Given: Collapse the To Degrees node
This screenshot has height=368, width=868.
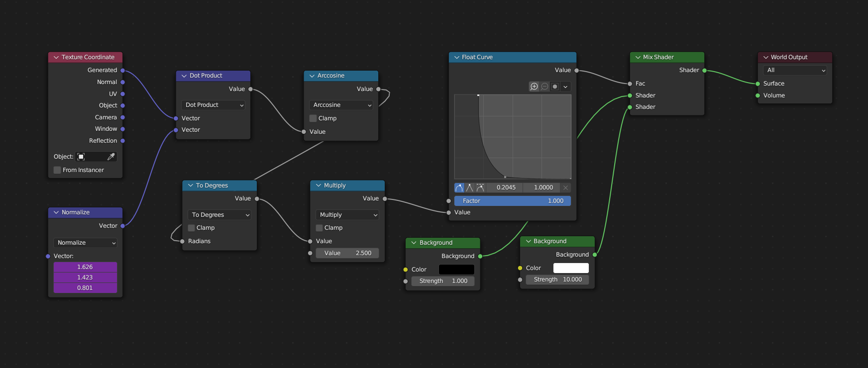Looking at the screenshot, I should coord(191,185).
